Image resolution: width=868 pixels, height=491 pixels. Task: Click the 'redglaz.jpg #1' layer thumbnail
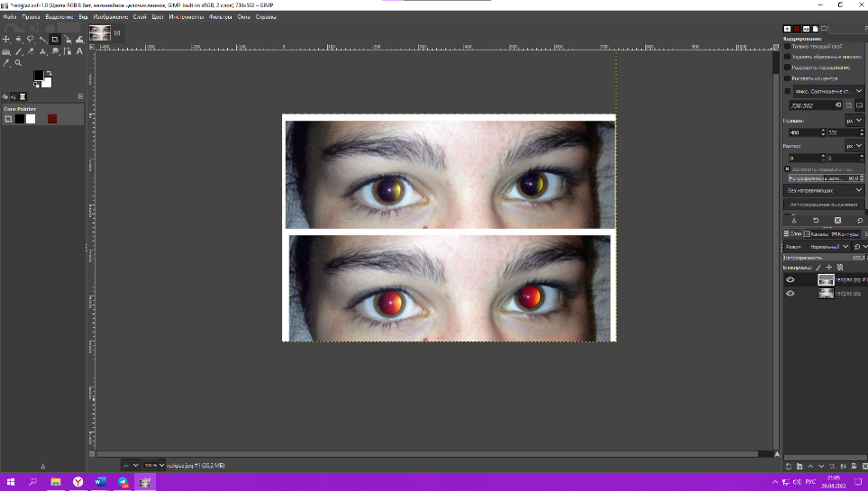pos(826,279)
